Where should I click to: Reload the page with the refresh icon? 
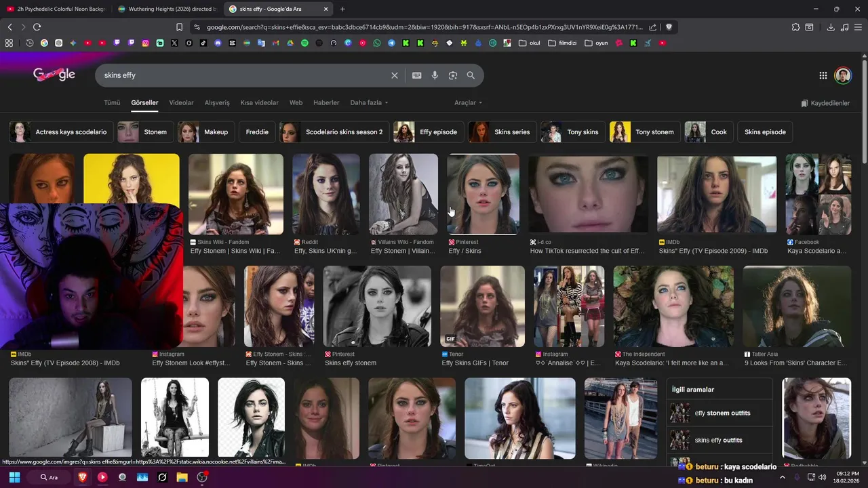click(37, 27)
